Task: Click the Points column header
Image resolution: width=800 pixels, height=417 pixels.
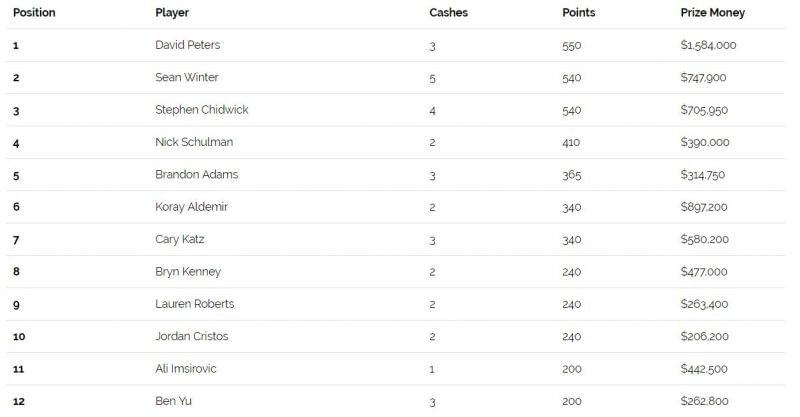Action: [x=579, y=13]
